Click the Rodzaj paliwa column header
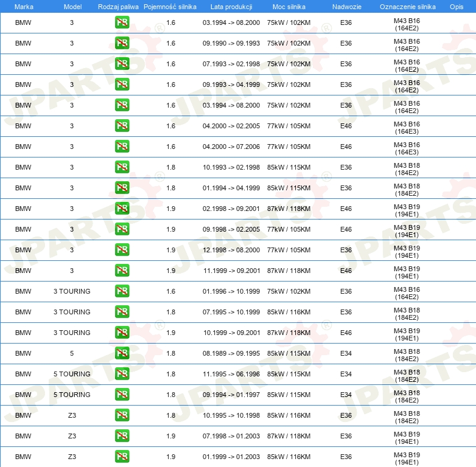The width and height of the screenshot is (476, 467). (x=118, y=7)
